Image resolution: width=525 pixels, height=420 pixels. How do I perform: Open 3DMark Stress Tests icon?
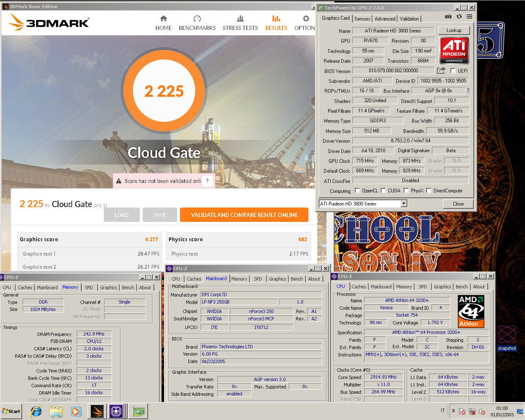tap(240, 18)
